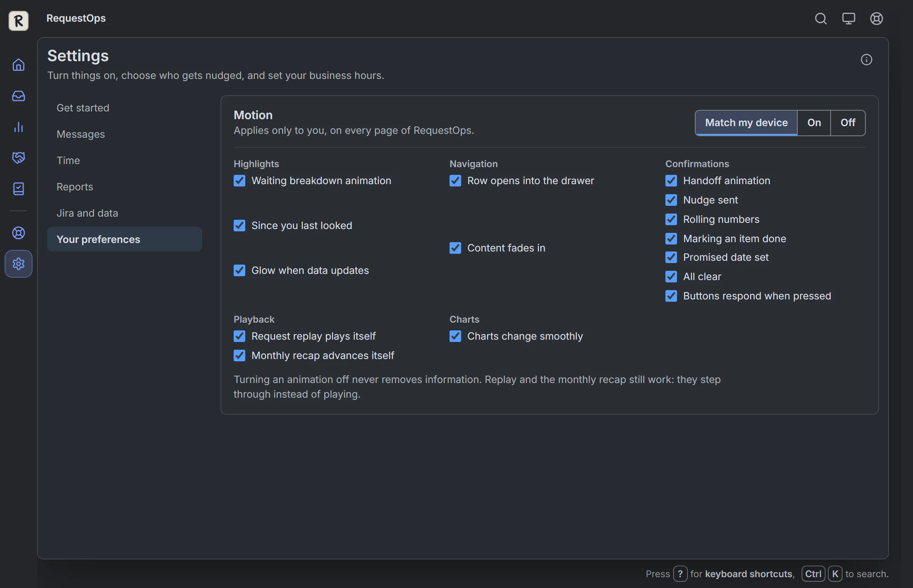Open the checklist clipboard icon
The height and width of the screenshot is (588, 913).
pyautogui.click(x=19, y=189)
